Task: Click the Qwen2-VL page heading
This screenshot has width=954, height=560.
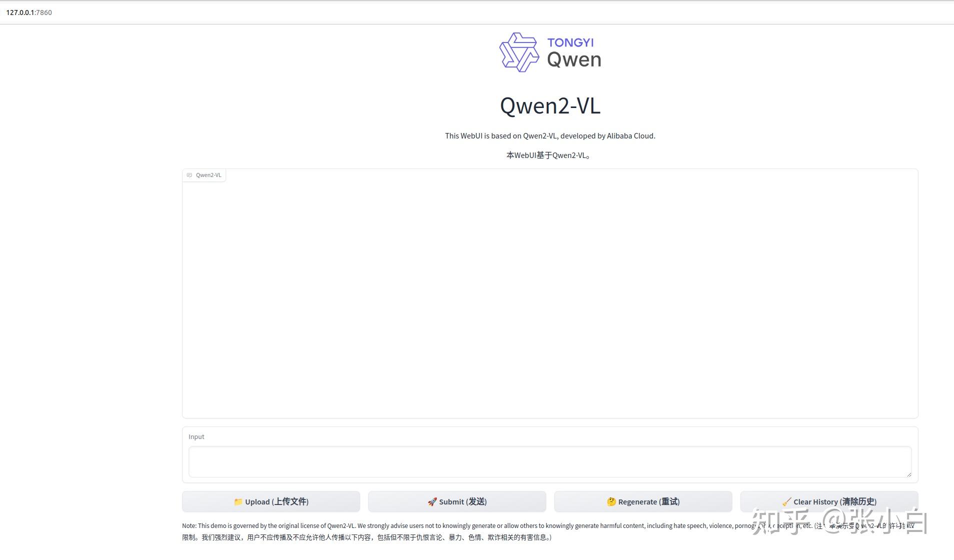Action: (550, 105)
